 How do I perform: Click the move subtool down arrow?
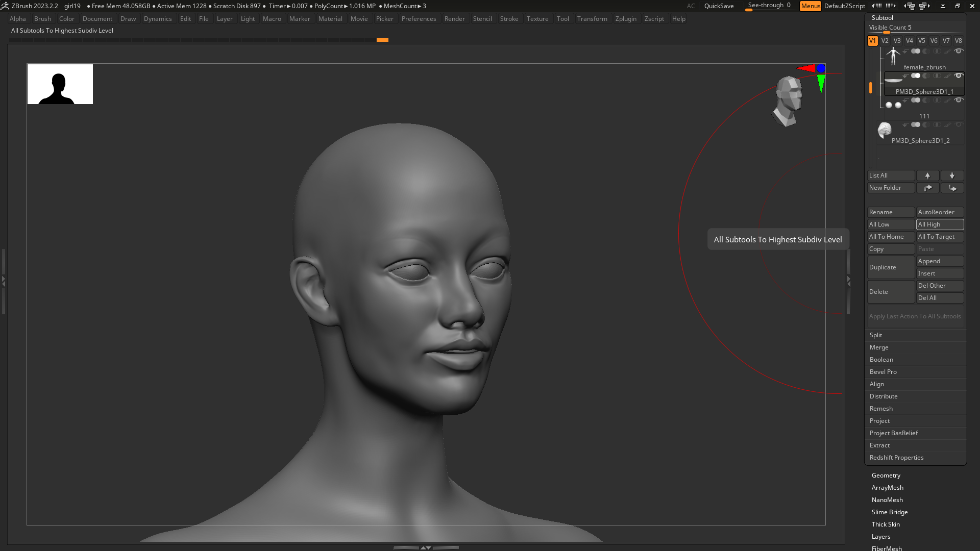tap(952, 176)
